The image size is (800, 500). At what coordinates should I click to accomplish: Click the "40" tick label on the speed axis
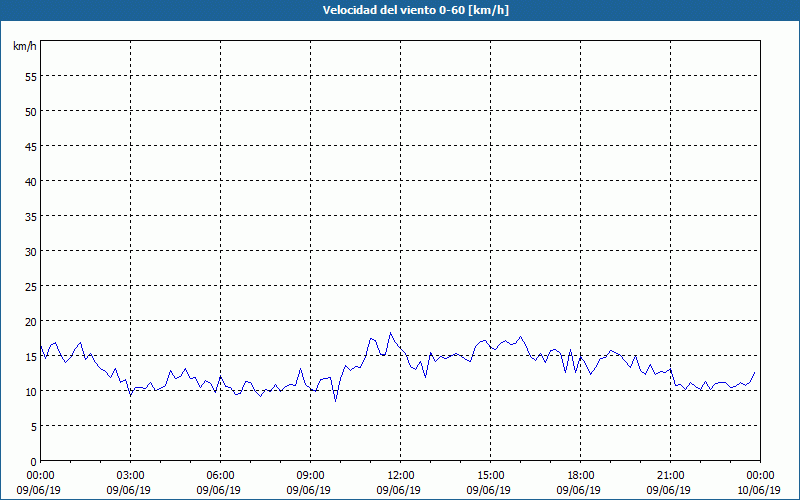pos(31,181)
